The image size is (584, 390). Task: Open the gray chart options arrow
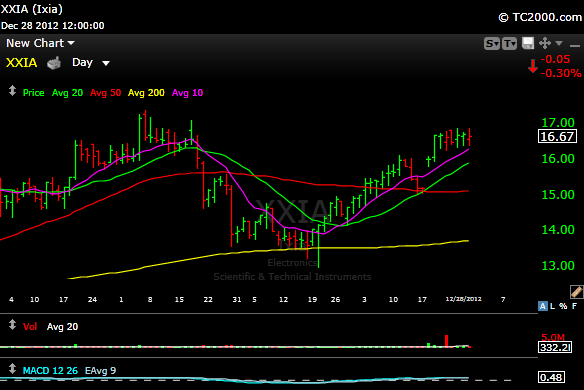click(559, 44)
